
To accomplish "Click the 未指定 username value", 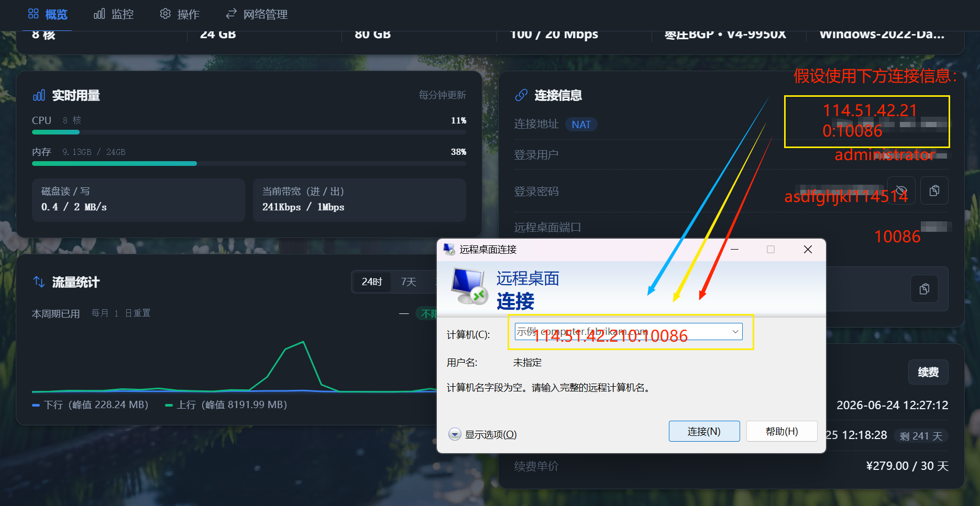I will click(527, 363).
